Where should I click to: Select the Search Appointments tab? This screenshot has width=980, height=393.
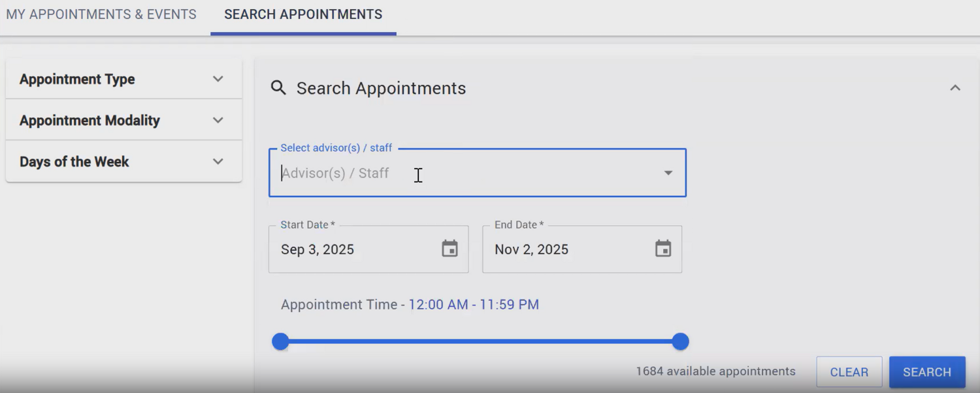[x=303, y=14]
